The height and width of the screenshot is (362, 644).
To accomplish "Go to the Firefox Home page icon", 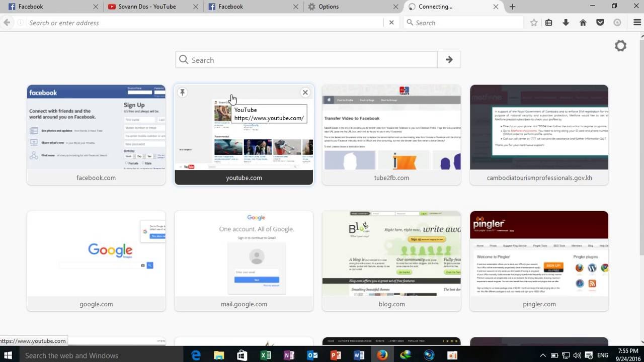I will (x=583, y=23).
